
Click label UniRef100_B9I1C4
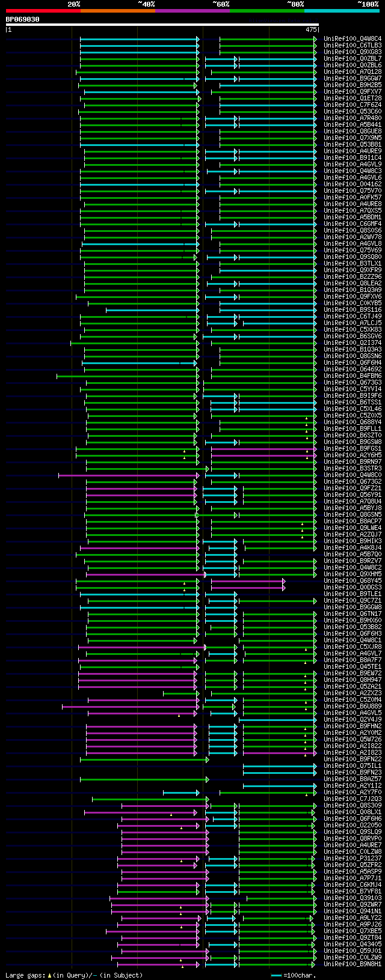[x=353, y=157]
